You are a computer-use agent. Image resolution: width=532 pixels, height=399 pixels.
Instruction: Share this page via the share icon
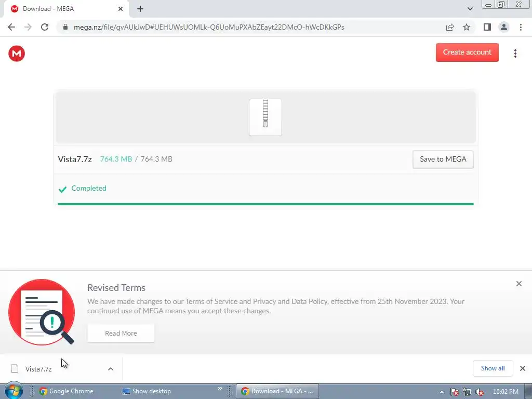450,27
